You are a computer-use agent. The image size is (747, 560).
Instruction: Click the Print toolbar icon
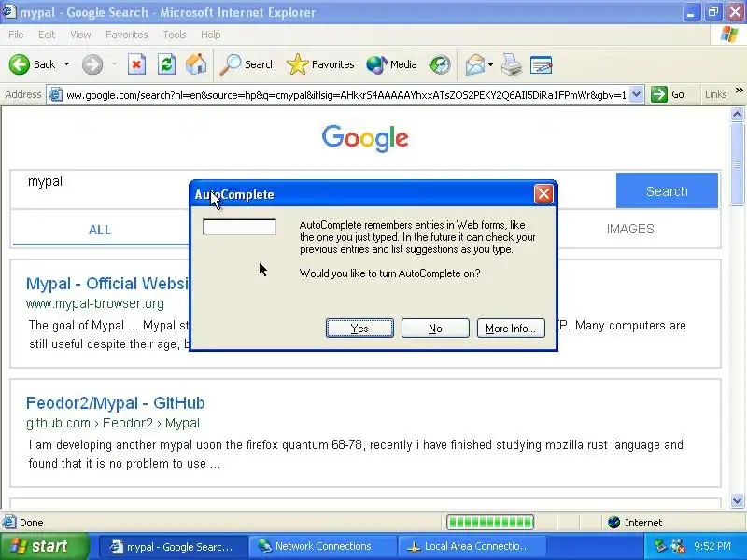tap(511, 64)
